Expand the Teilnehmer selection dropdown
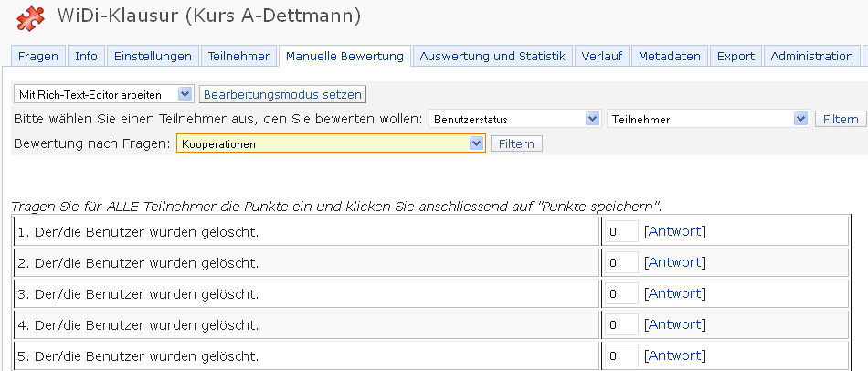The image size is (868, 371). click(708, 119)
